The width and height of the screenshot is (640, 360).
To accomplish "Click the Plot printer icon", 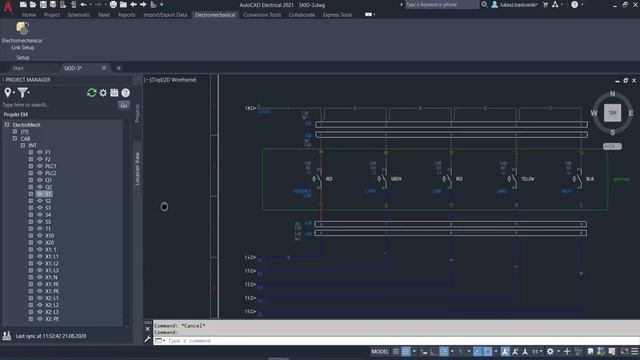I will pos(113,4).
